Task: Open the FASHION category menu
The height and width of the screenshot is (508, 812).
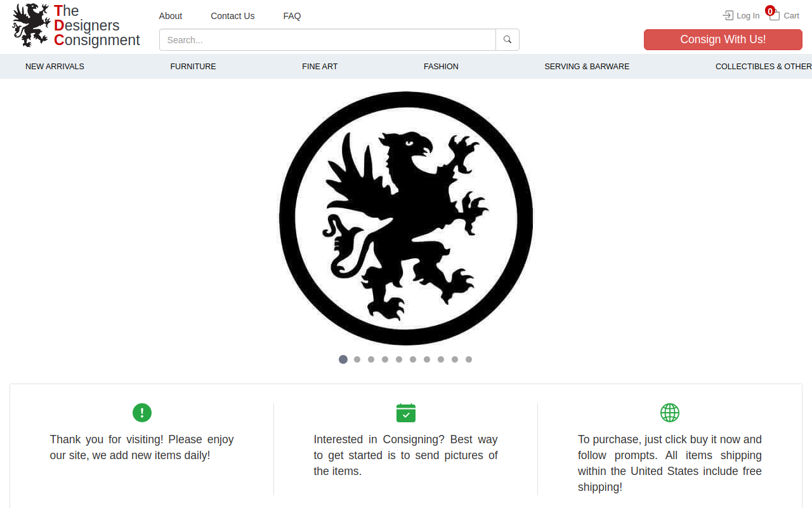Action: (441, 66)
